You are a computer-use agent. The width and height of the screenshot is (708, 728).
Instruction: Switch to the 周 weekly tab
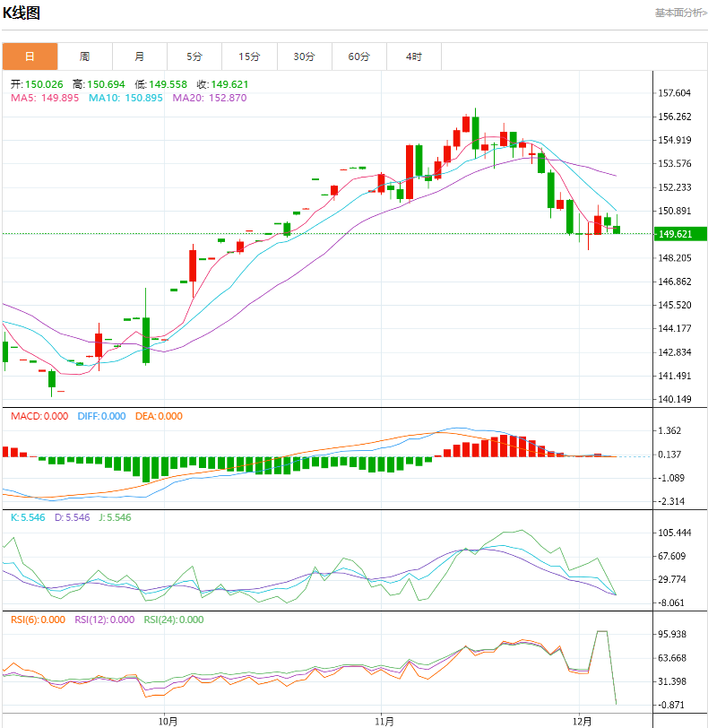point(85,56)
